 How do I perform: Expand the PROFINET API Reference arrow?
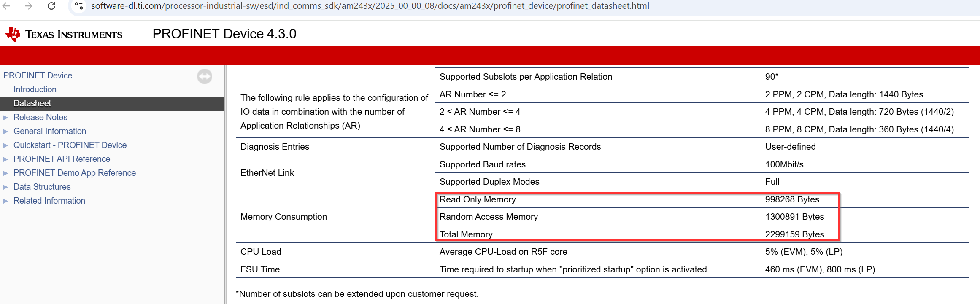click(x=6, y=159)
